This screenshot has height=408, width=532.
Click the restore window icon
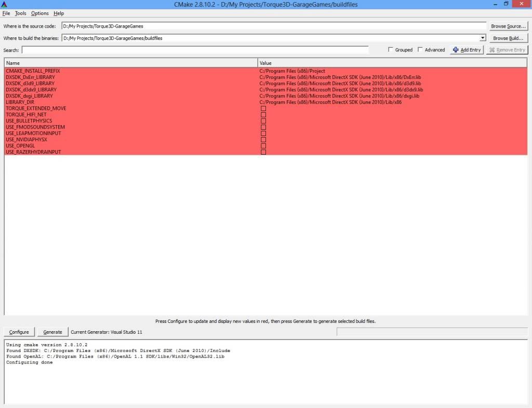(506, 4)
